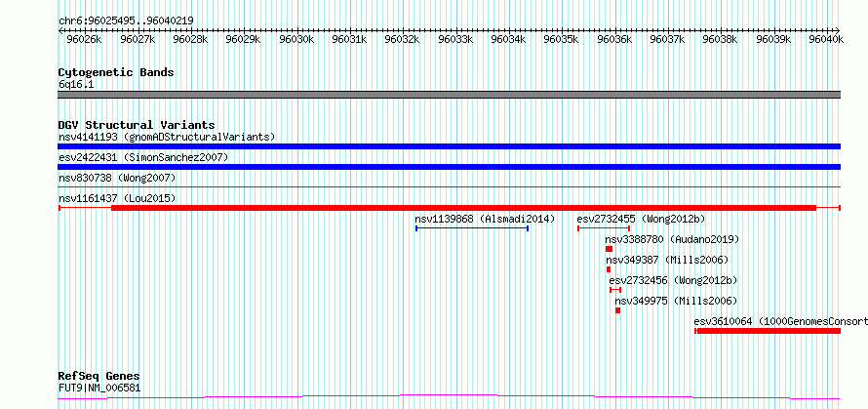Click the 96039k ruler tick label
Screen dimensions: 868x409
[x=774, y=39]
